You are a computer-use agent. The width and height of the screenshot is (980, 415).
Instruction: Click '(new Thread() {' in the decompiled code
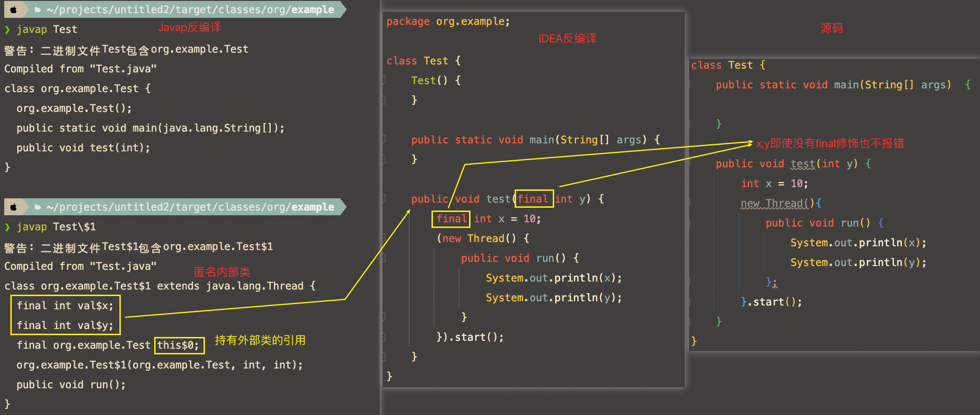(483, 239)
